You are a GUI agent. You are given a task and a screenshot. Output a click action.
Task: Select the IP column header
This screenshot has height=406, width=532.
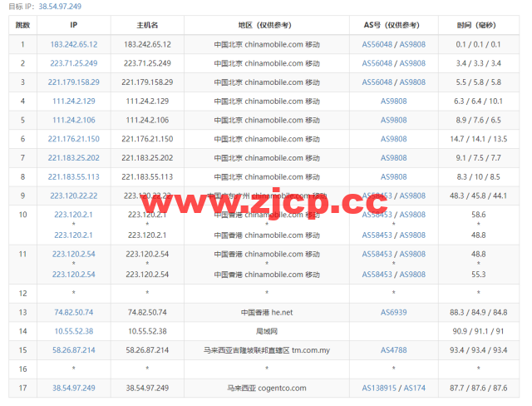[x=74, y=25]
